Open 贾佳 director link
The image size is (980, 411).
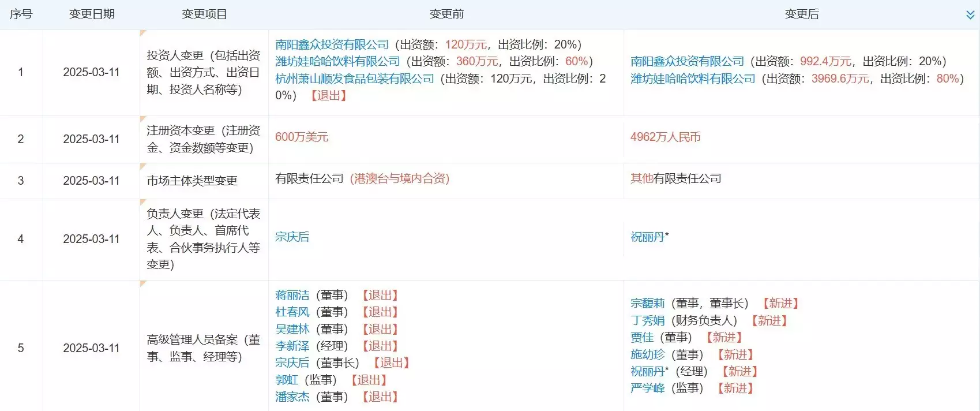(x=642, y=337)
